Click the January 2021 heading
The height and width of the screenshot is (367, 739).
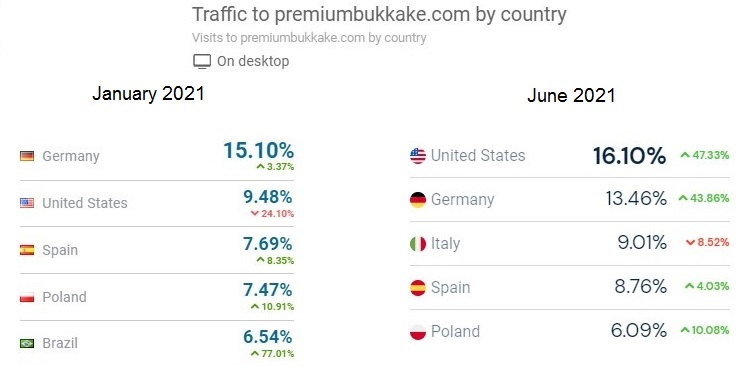pyautogui.click(x=148, y=94)
